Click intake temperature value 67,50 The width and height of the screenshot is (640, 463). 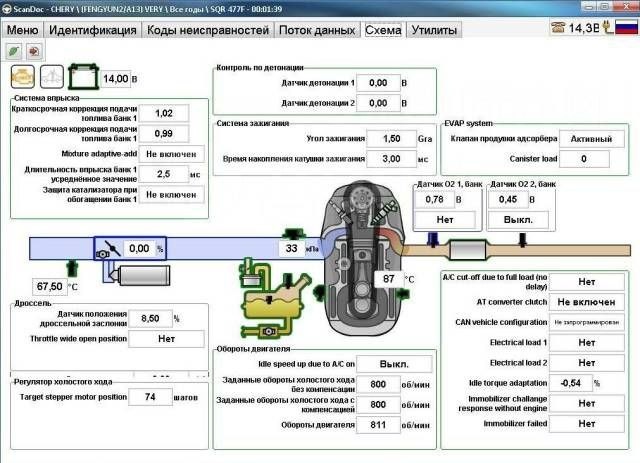click(49, 287)
